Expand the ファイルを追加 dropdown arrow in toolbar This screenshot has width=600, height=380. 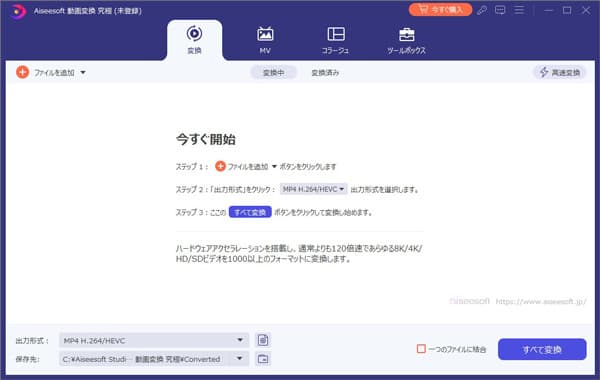(83, 72)
